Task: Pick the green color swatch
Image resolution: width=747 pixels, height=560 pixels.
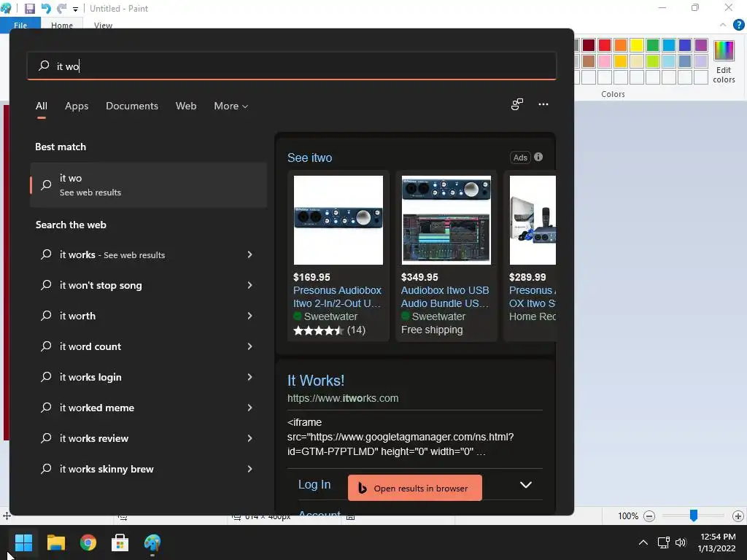Action: point(653,44)
